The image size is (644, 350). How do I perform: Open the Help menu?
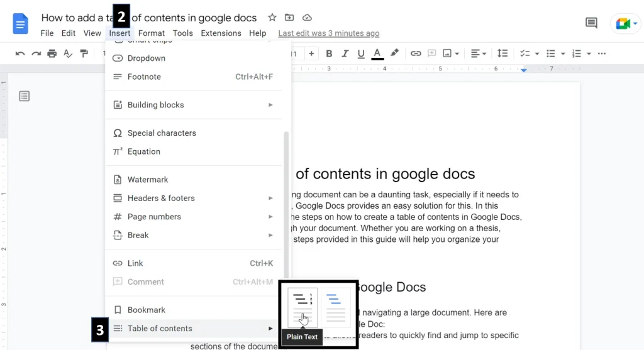pos(257,33)
